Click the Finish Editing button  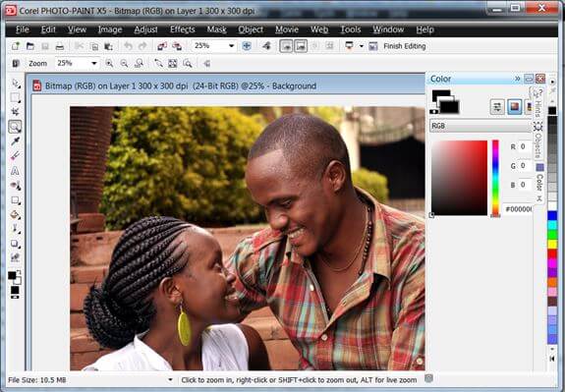[x=404, y=46]
